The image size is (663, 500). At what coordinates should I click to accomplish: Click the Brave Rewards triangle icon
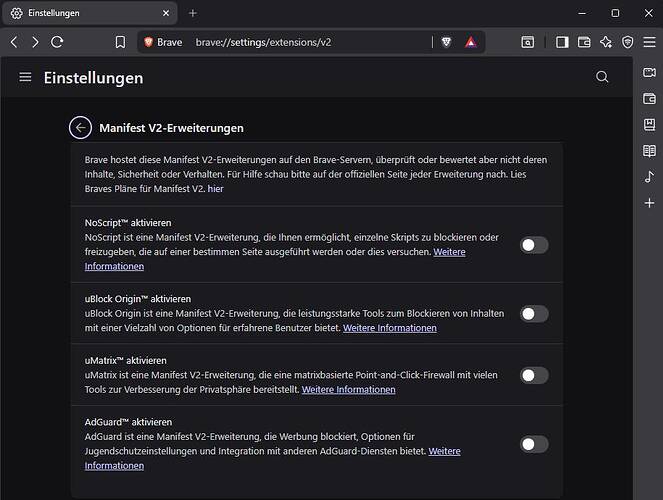(x=471, y=42)
